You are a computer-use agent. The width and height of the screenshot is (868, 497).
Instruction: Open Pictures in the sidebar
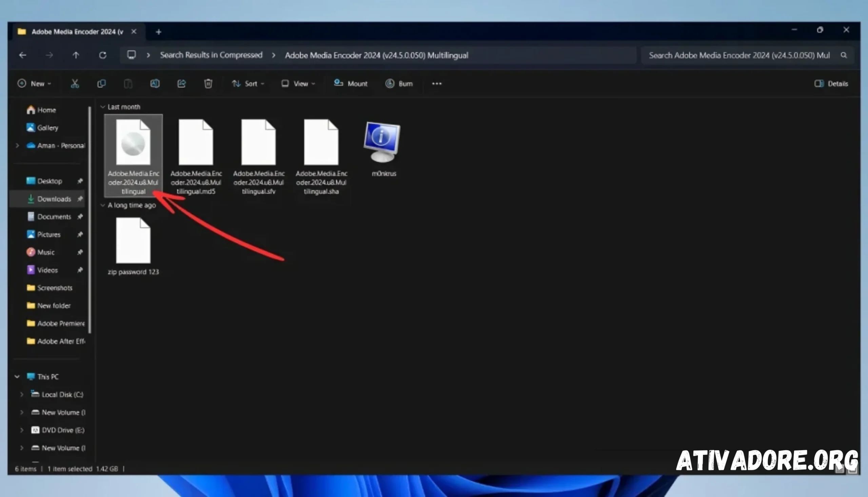pos(43,234)
